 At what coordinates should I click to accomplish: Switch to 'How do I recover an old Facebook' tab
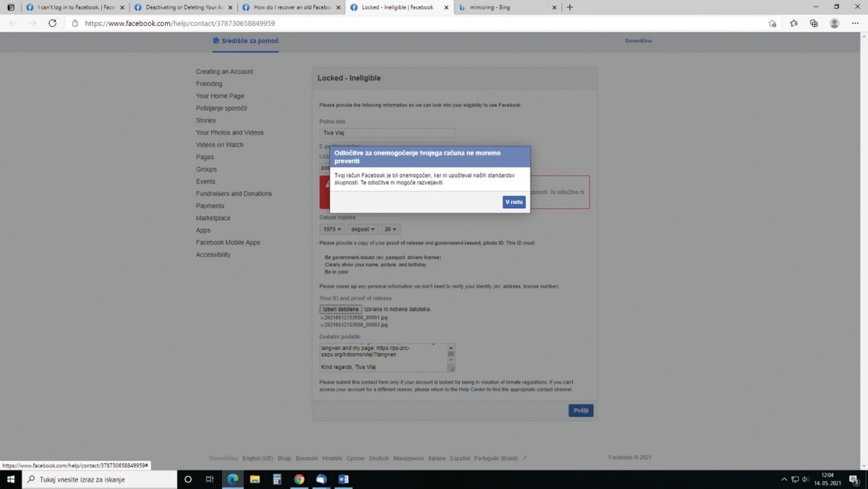(292, 7)
